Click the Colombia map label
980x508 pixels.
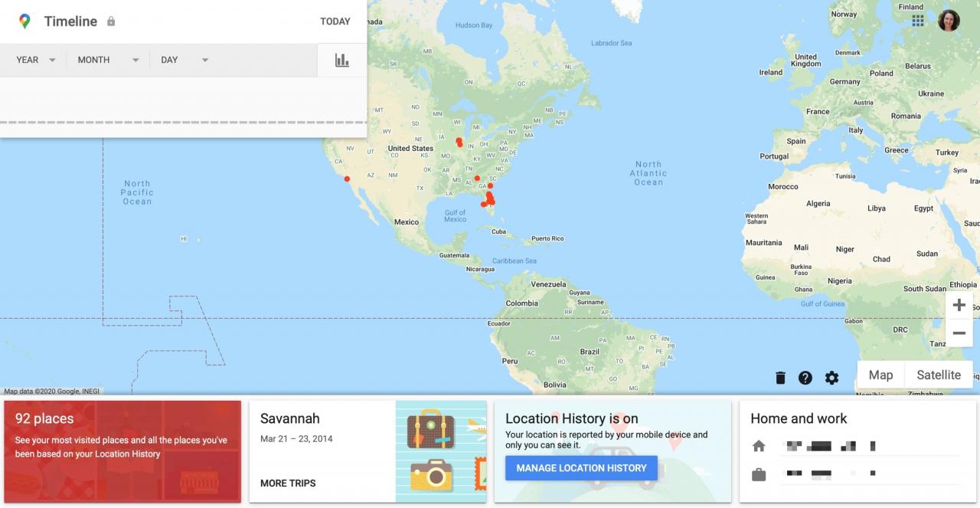[x=521, y=303]
